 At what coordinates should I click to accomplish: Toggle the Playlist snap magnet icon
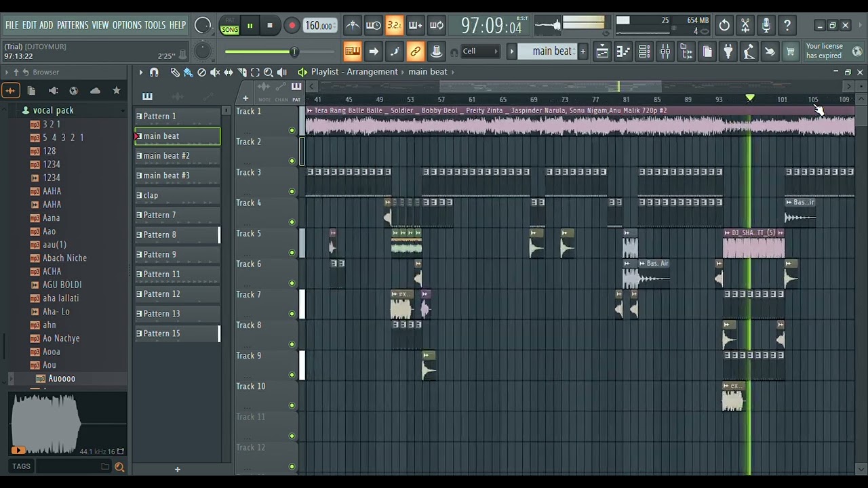154,73
